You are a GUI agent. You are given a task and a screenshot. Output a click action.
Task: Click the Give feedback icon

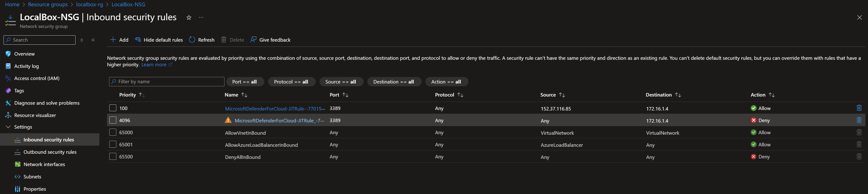(253, 40)
